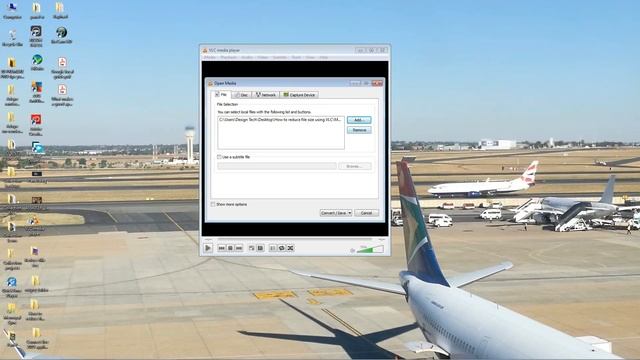The width and height of the screenshot is (640, 360).
Task: Click the VLC seek progress bar
Action: (x=294, y=239)
